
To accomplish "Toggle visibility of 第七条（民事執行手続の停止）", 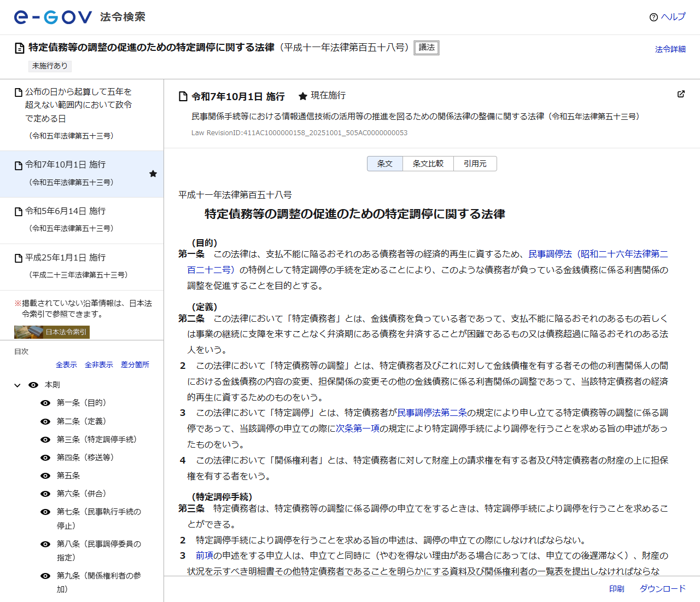I will tap(45, 512).
